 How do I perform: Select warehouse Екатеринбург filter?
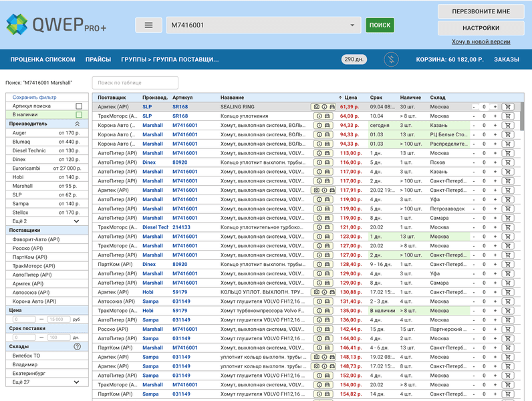[47, 373]
